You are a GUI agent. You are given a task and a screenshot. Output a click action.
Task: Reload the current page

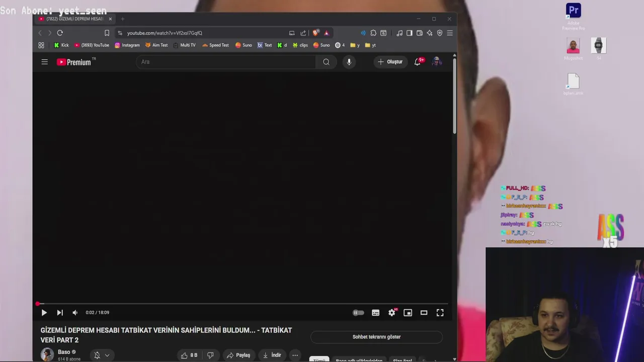[60, 33]
